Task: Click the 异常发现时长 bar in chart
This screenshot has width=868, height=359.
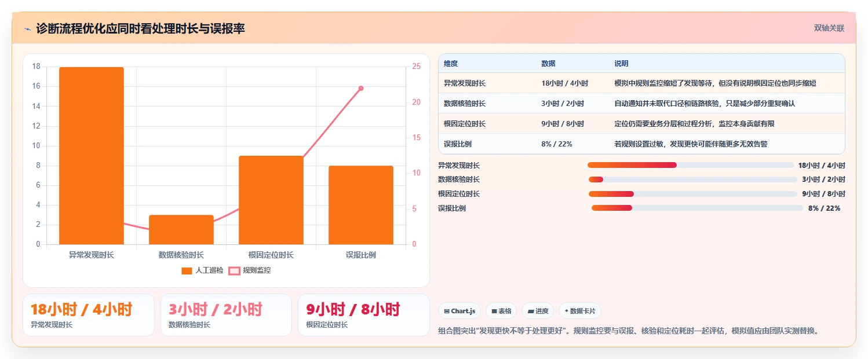Action: point(92,156)
